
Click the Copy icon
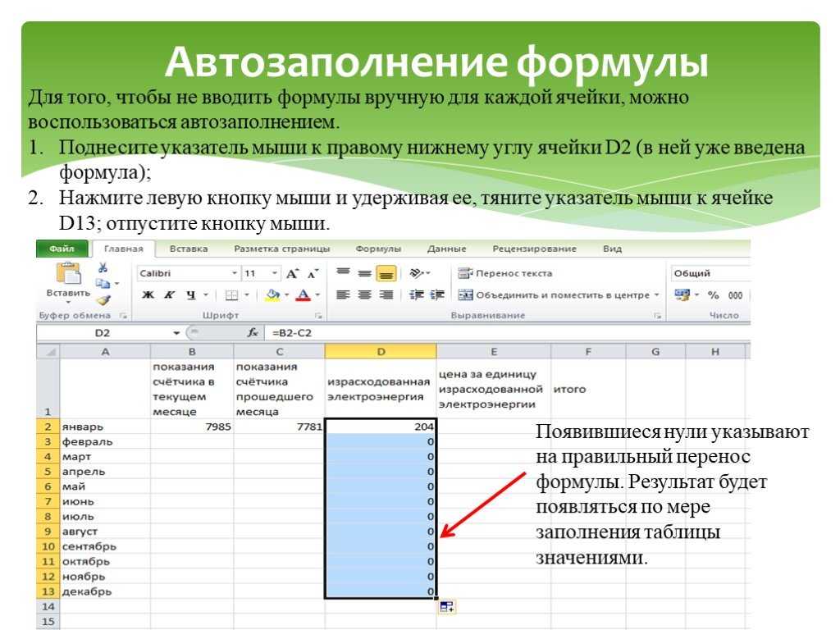(103, 283)
